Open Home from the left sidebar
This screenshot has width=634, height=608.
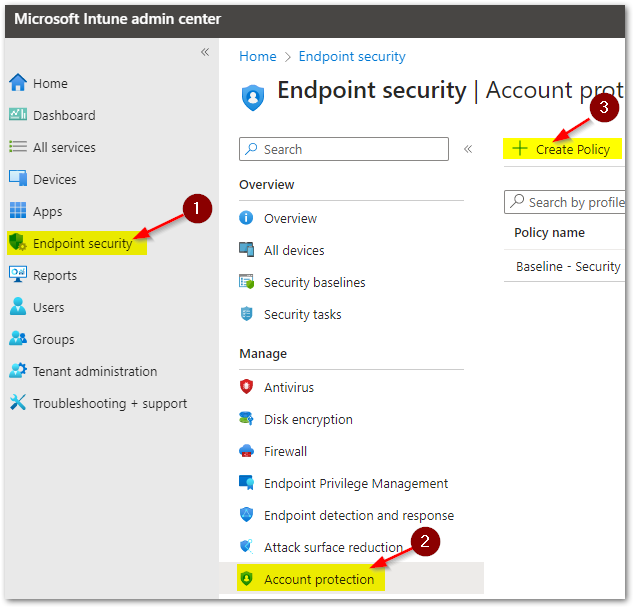[50, 83]
